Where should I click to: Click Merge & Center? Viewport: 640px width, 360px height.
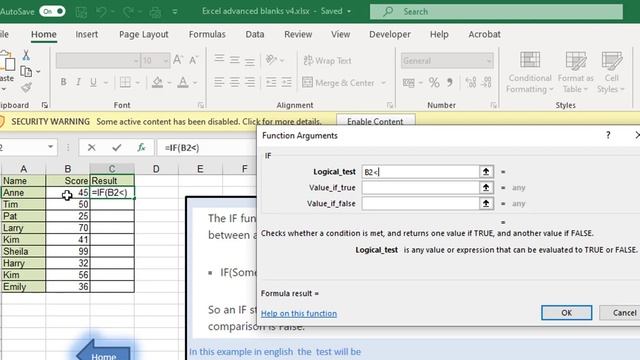coord(338,82)
